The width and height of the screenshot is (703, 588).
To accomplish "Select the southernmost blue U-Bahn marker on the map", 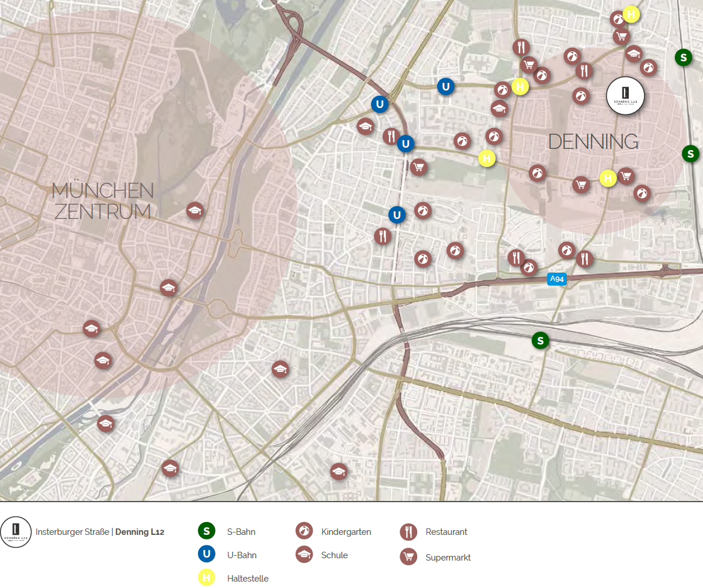I will [x=397, y=215].
